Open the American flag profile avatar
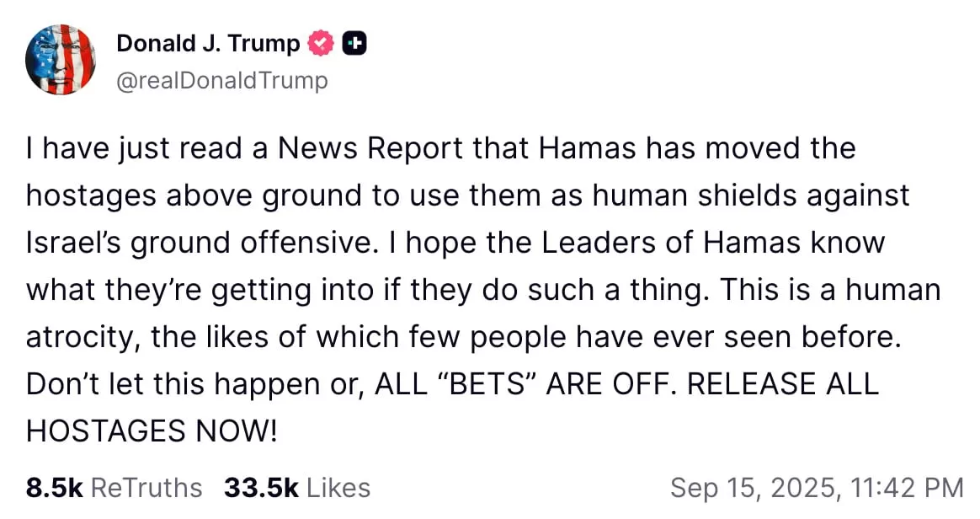The height and width of the screenshot is (519, 980). pyautogui.click(x=61, y=60)
